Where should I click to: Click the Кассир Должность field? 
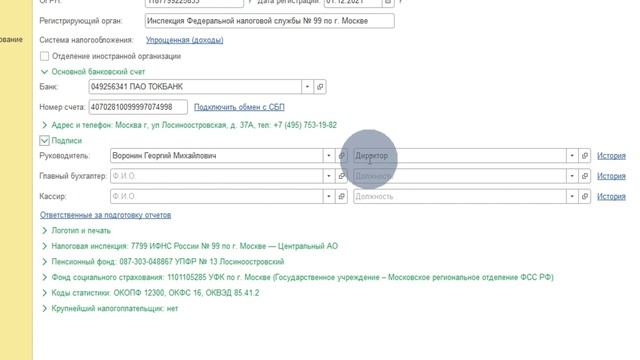[x=460, y=196]
